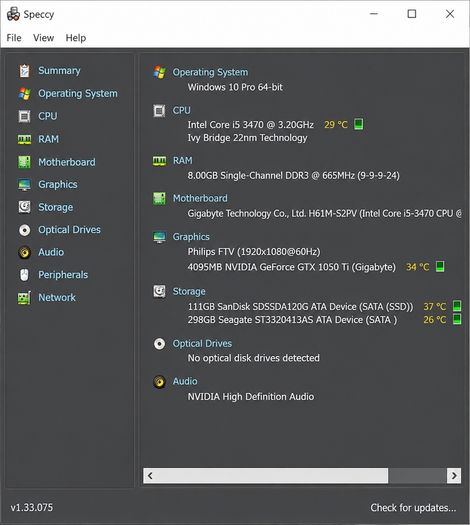Click the CPU heading link in summary
The width and height of the screenshot is (470, 525).
tap(181, 110)
